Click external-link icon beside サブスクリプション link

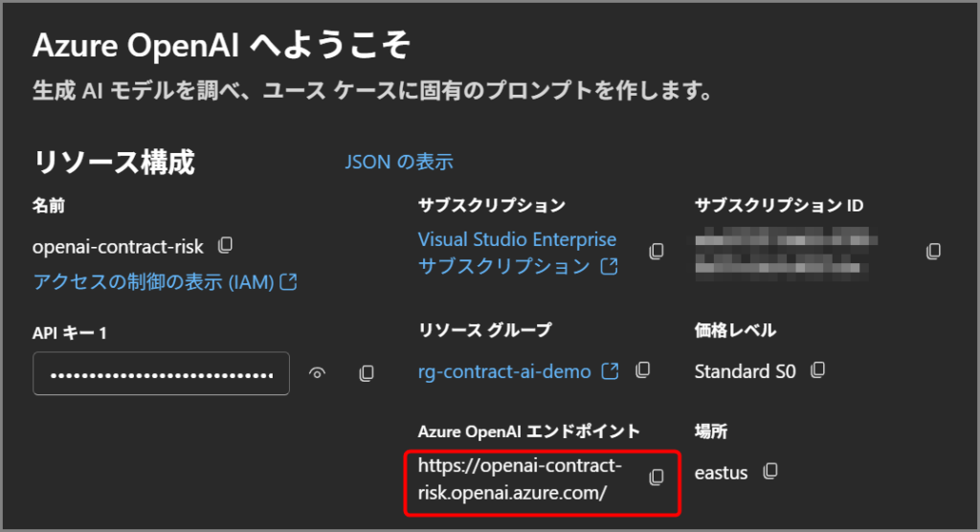tap(609, 267)
